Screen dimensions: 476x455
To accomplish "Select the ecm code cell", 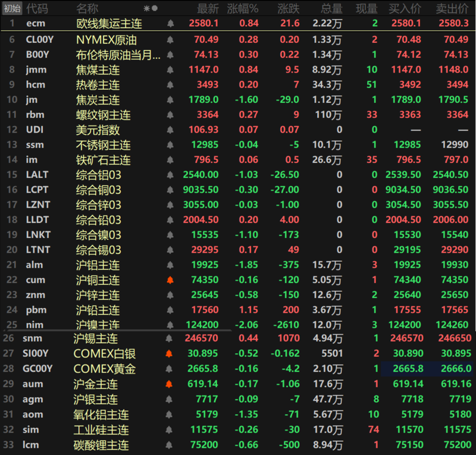I will tap(36, 23).
